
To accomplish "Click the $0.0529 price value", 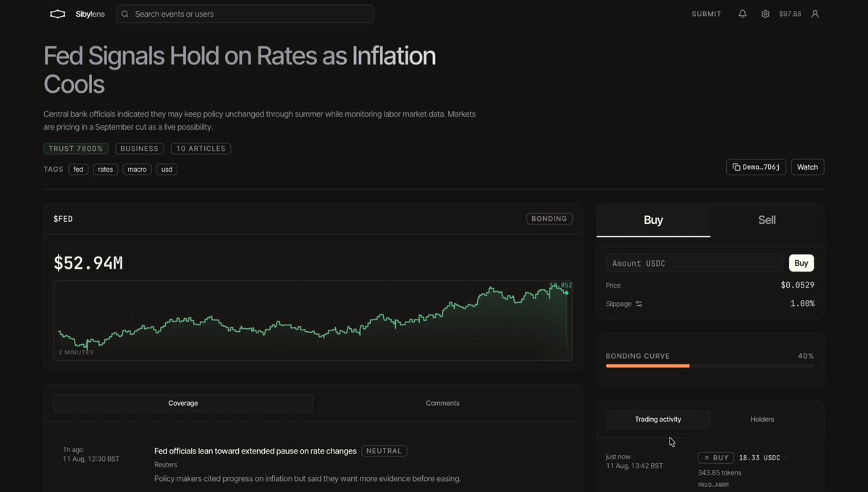I will [798, 285].
